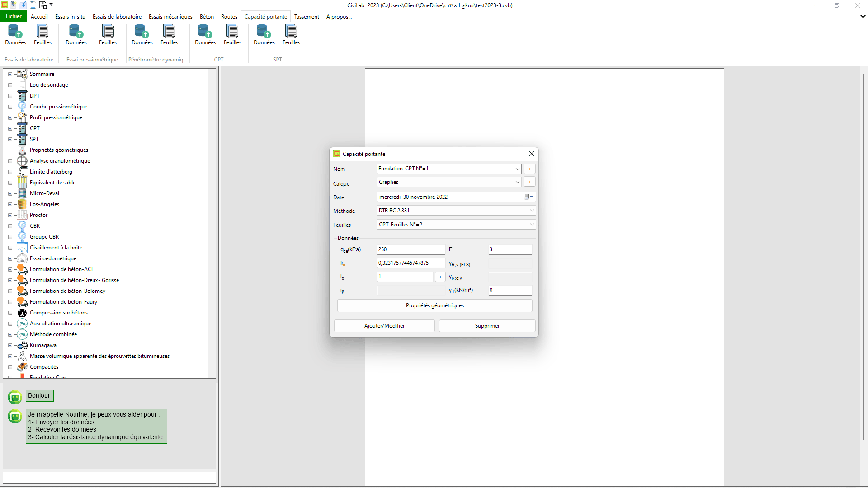Open Feuilles for Essais de laboratoire
The width and height of the screenshot is (868, 488).
[42, 35]
